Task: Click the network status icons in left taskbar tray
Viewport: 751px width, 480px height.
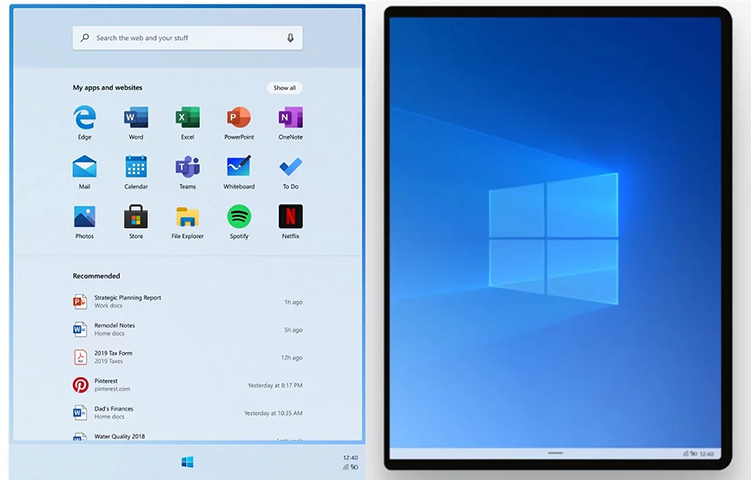Action: point(351,467)
